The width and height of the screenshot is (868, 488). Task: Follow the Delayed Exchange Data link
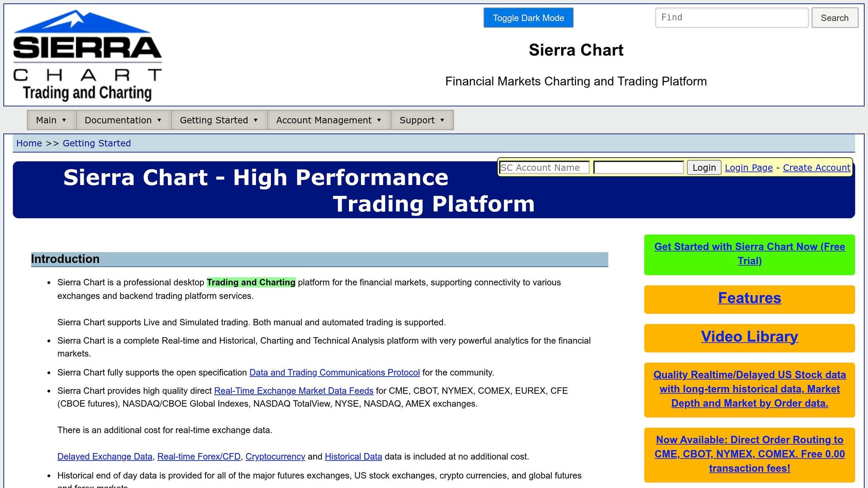click(x=105, y=457)
